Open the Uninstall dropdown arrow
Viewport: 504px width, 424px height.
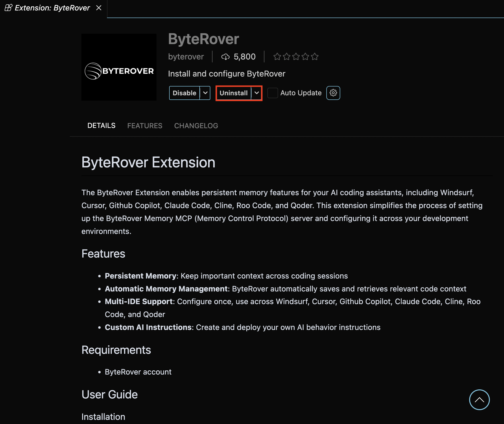pyautogui.click(x=256, y=93)
